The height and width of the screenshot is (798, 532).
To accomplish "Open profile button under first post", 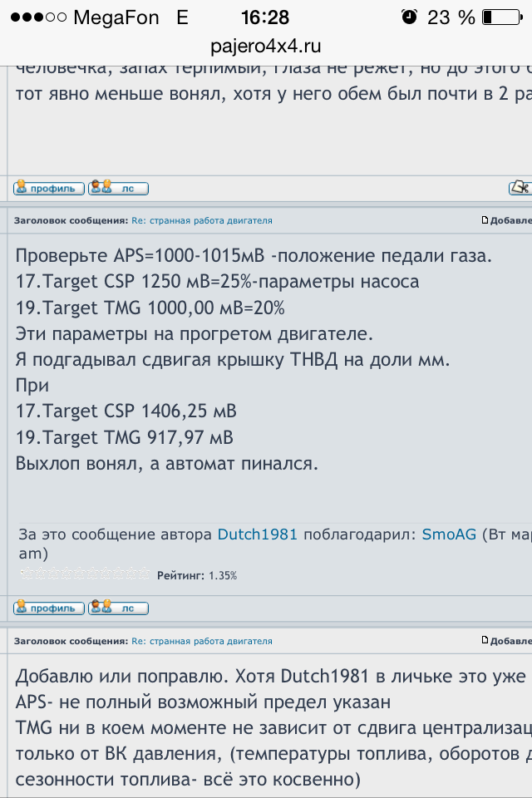I will [x=49, y=189].
